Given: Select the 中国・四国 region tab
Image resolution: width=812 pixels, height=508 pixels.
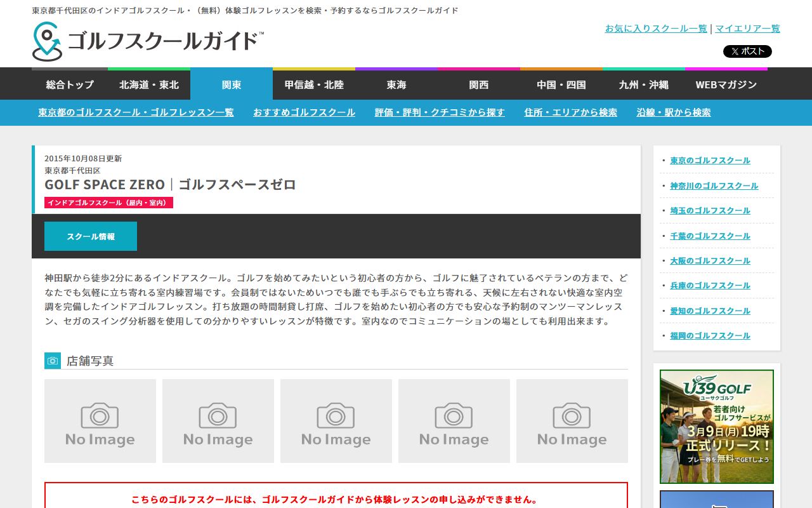Looking at the screenshot, I should pyautogui.click(x=561, y=84).
